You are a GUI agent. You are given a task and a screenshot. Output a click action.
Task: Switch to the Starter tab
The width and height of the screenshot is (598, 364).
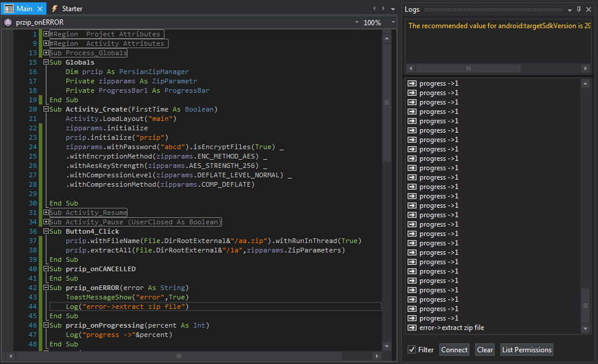pyautogui.click(x=72, y=9)
